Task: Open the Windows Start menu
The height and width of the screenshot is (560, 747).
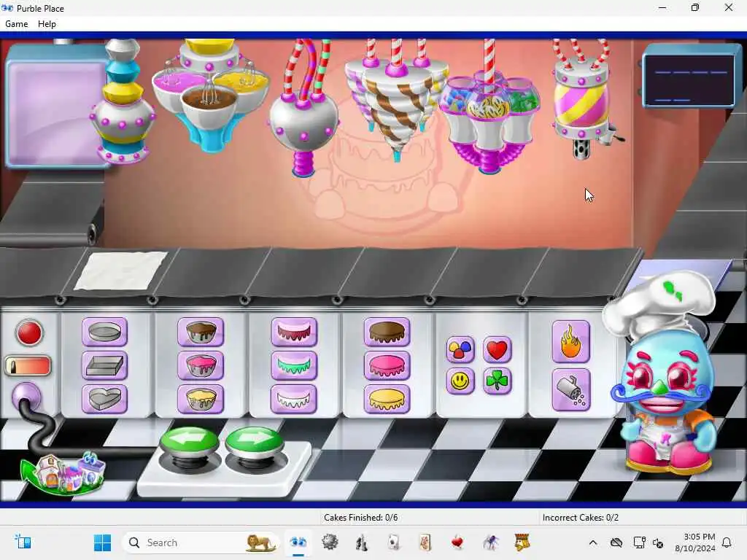Action: pyautogui.click(x=102, y=542)
